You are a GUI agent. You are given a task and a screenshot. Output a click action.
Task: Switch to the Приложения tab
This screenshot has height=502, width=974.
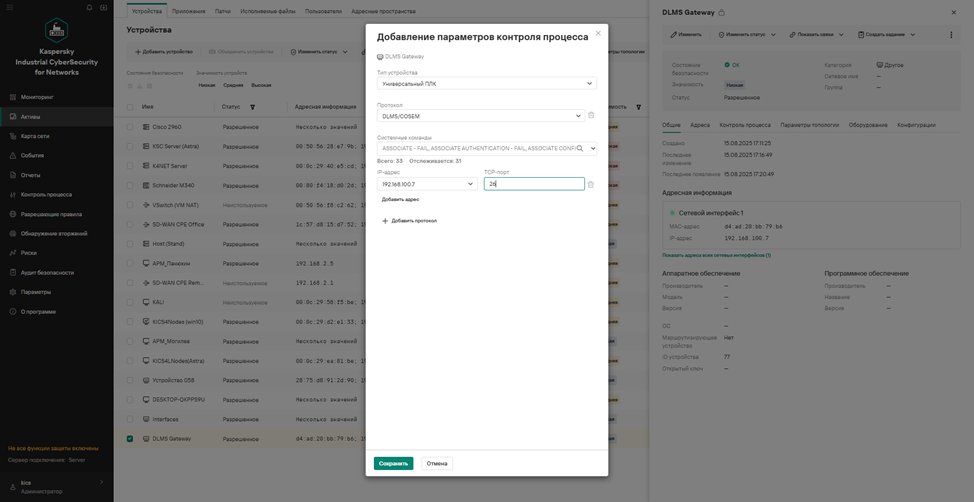click(x=189, y=11)
